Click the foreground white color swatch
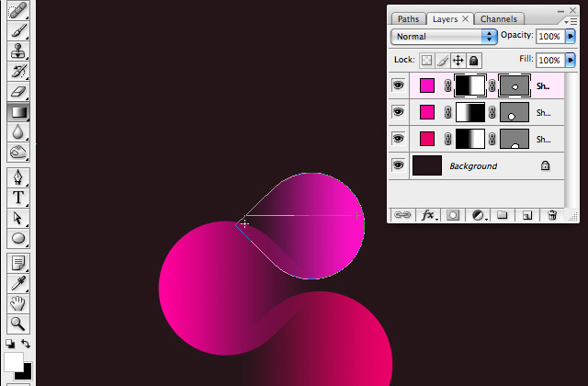Screen dimensions: 588x386 pyautogui.click(x=13, y=360)
